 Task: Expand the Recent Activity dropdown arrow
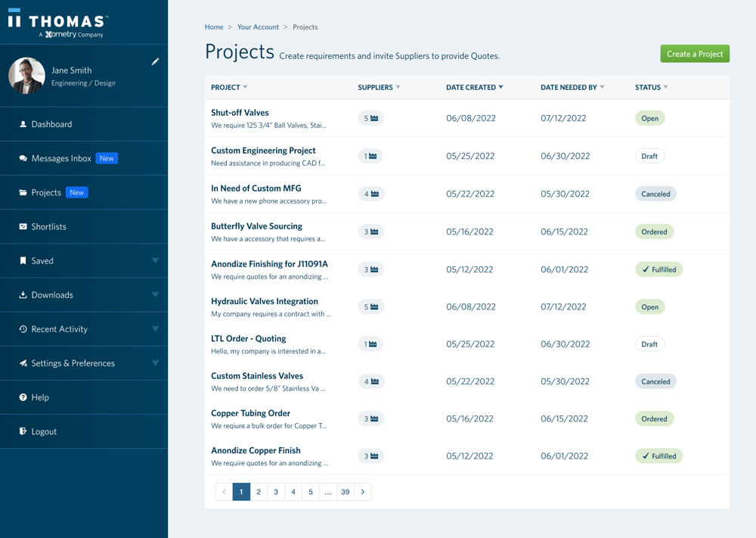(x=155, y=329)
